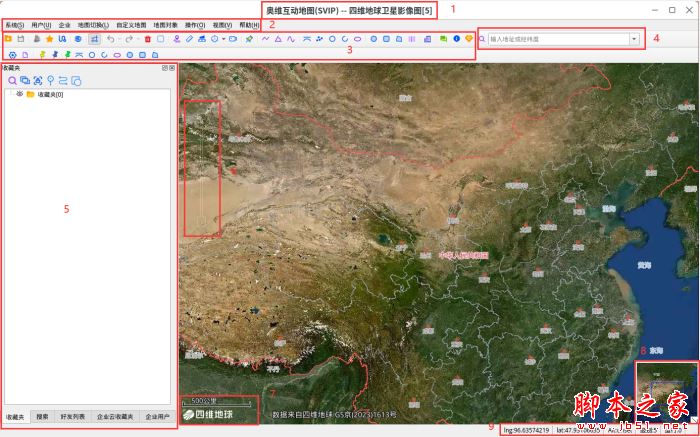
Task: Click the orange diamond VIP icon
Action: tap(469, 39)
